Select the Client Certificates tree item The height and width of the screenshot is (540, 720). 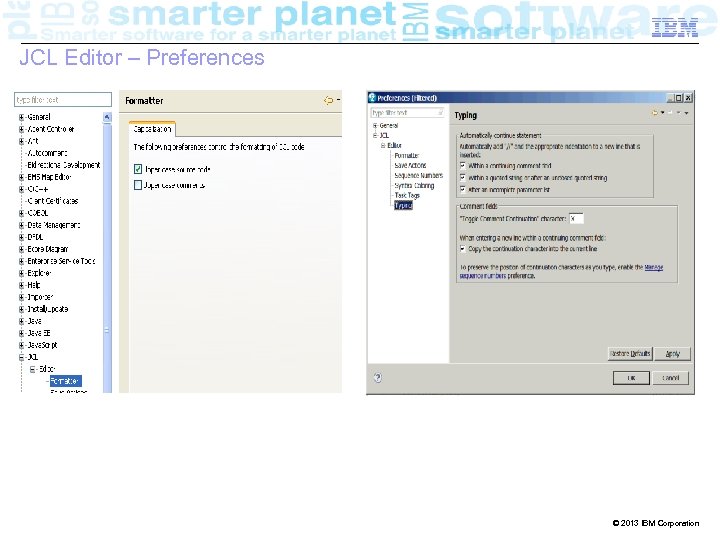53,201
